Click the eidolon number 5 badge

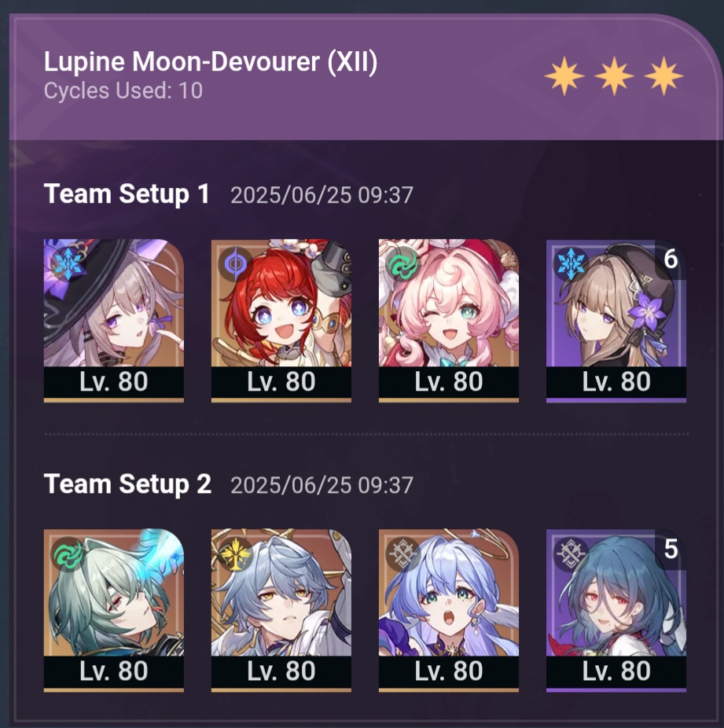[x=671, y=550]
